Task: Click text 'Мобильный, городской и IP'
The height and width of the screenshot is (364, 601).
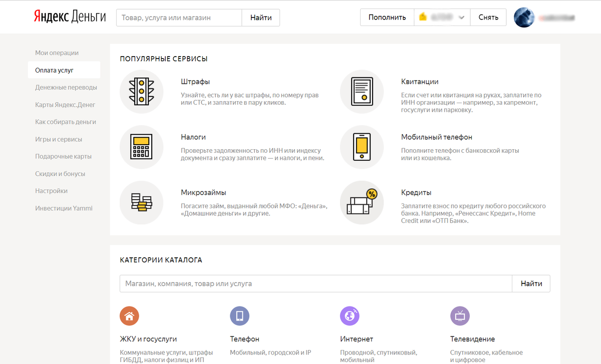Action: pos(270,352)
